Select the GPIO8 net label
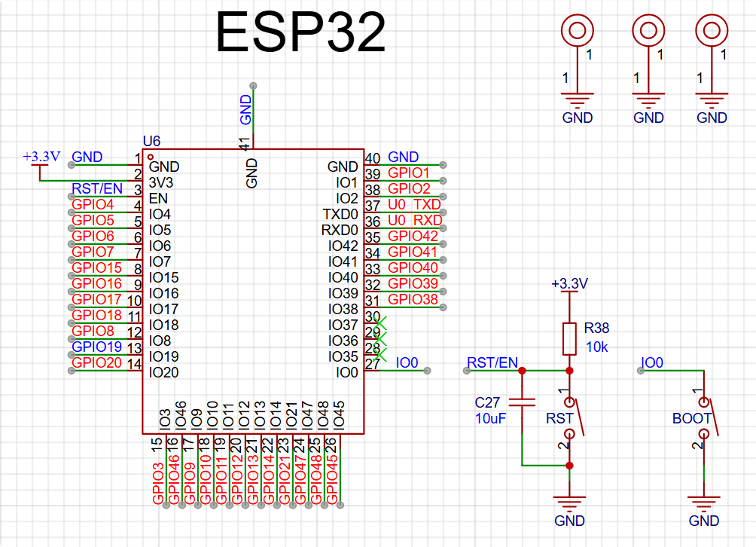The width and height of the screenshot is (756, 547). 93,331
